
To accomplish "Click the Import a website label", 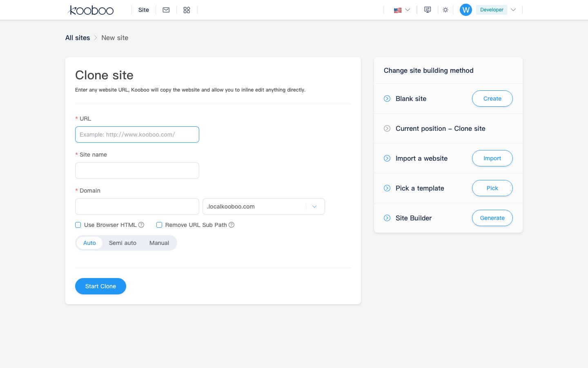I will click(x=421, y=158).
